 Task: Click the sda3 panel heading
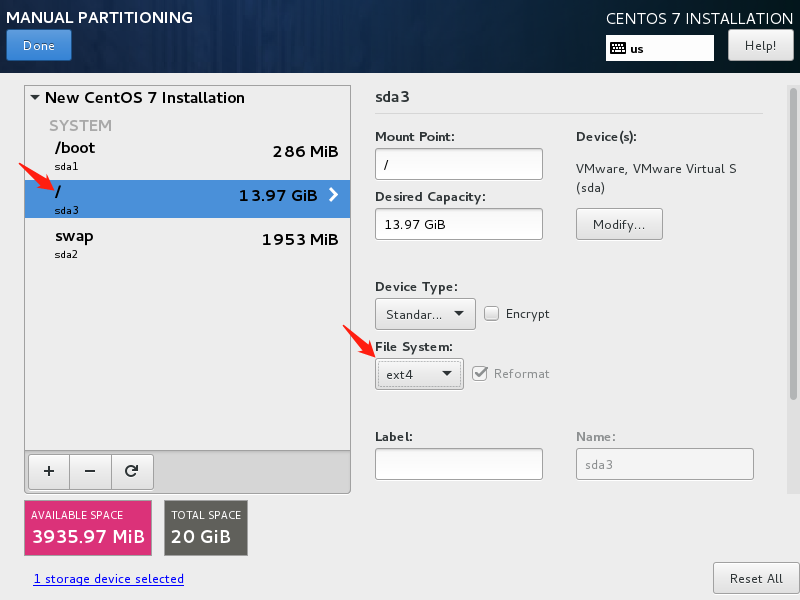pyautogui.click(x=392, y=96)
